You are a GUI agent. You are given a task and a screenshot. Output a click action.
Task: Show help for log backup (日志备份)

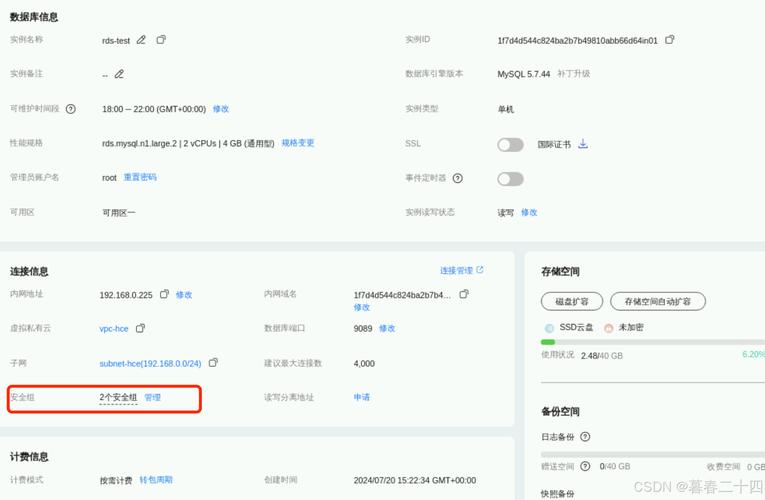point(585,437)
